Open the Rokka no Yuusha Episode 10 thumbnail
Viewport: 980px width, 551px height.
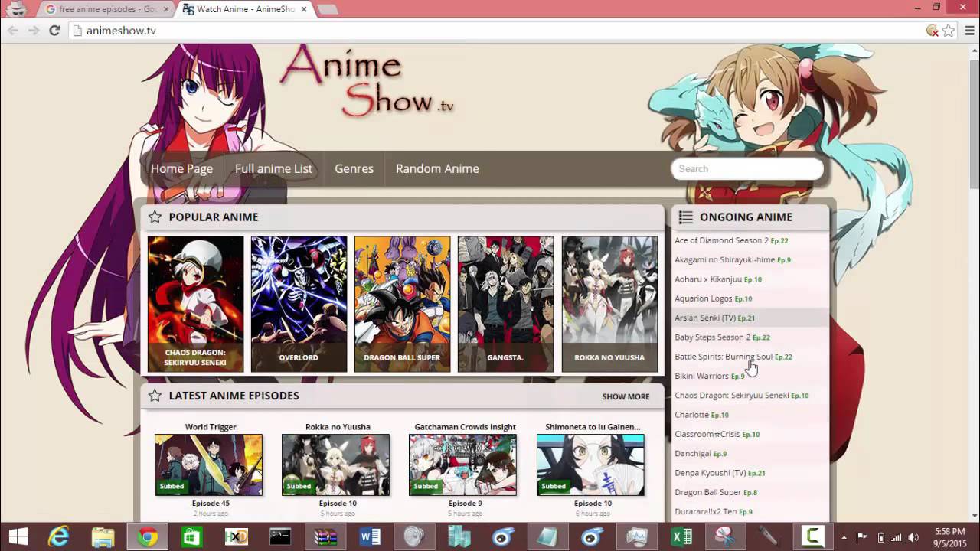[335, 465]
